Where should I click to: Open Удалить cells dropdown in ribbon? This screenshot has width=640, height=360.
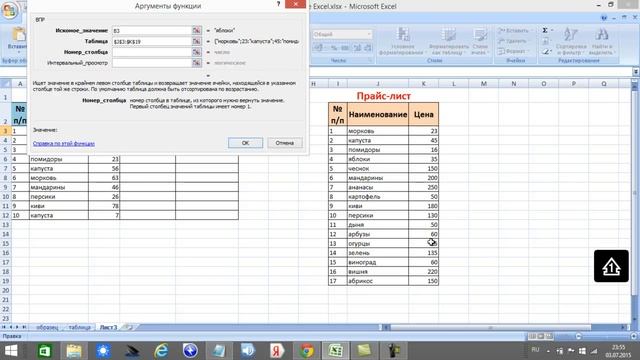pyautogui.click(x=513, y=41)
